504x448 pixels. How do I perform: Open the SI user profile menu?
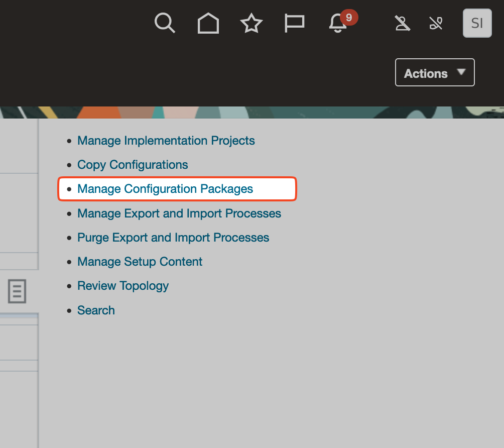tap(477, 23)
